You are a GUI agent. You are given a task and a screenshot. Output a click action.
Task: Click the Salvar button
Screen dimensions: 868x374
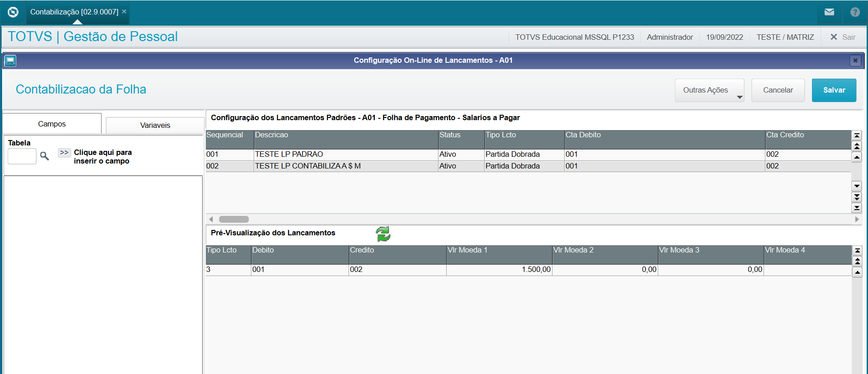(x=834, y=90)
